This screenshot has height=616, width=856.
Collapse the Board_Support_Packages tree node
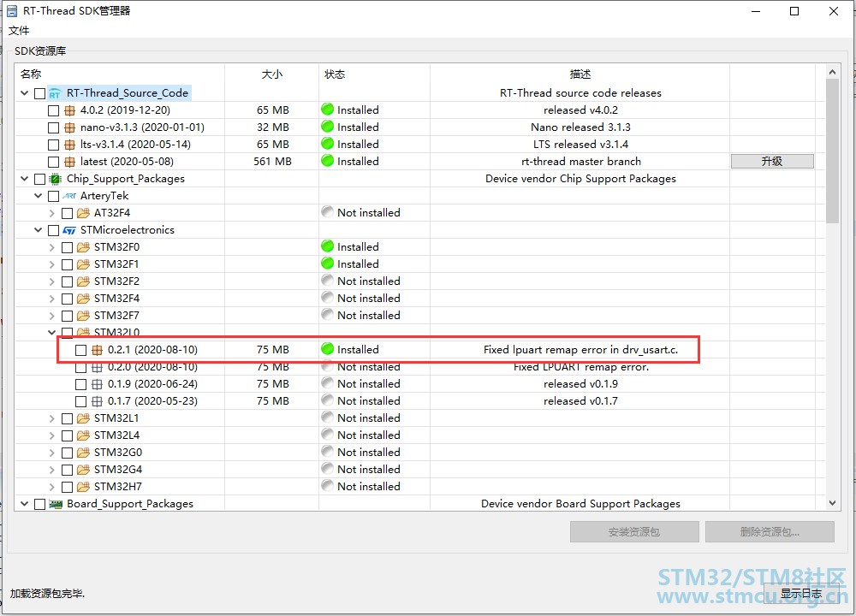[24, 504]
